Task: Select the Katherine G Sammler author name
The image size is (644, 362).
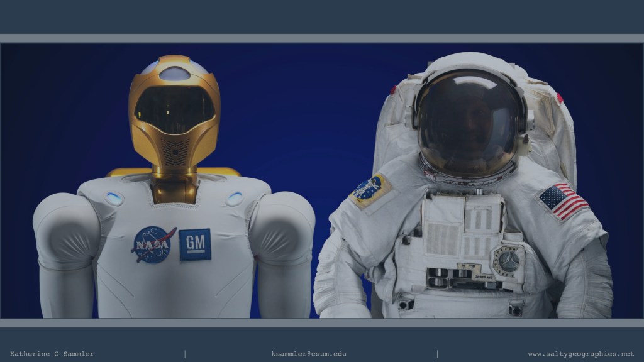Action: click(52, 354)
